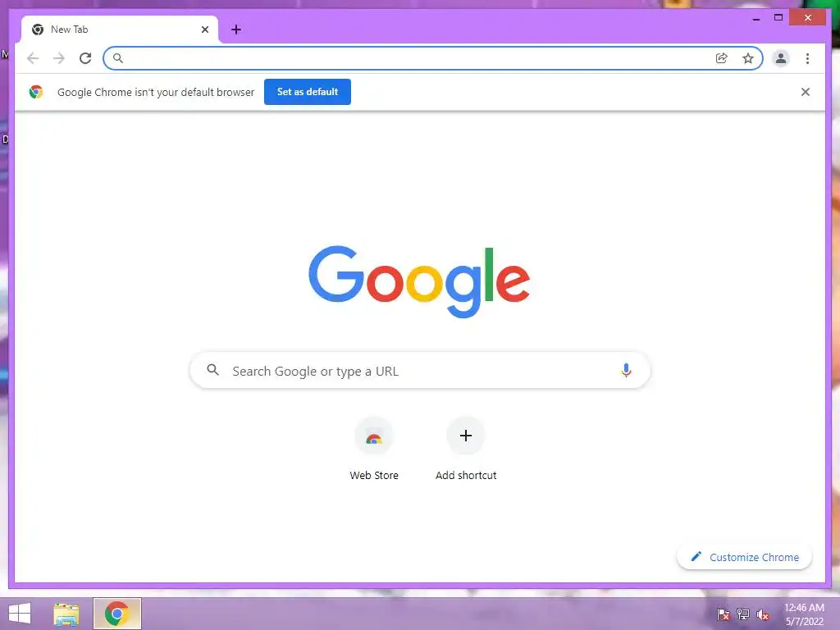Start voice search with microphone
The width and height of the screenshot is (840, 630).
(626, 370)
